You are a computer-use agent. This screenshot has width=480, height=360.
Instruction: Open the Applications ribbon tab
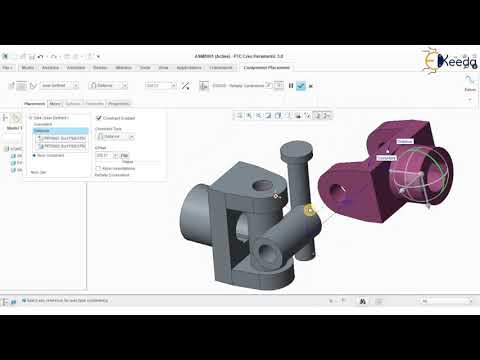tap(189, 68)
